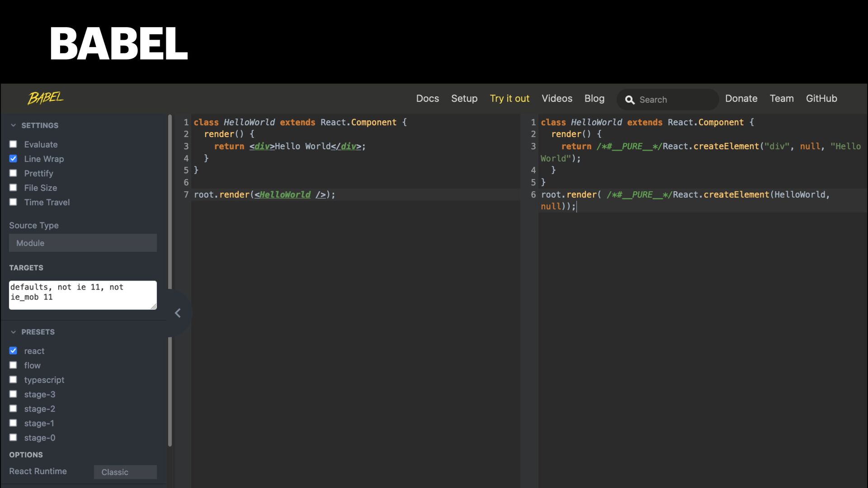Click input editor line 7 root.render
Screen dimensions: 868x488
pos(264,195)
